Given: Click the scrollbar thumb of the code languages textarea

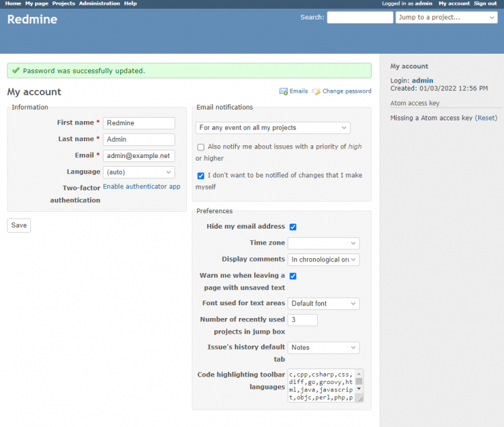Looking at the screenshot, I should [359, 381].
